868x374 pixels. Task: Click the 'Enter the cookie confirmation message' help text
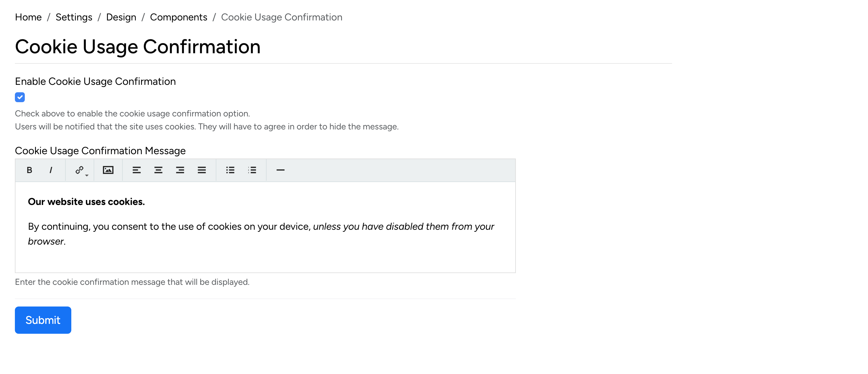tap(132, 282)
